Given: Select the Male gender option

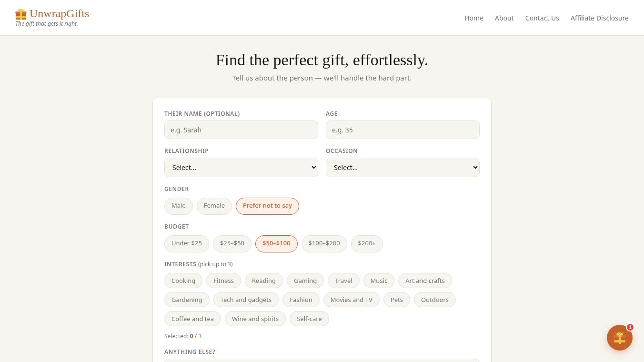Looking at the screenshot, I should tap(179, 206).
